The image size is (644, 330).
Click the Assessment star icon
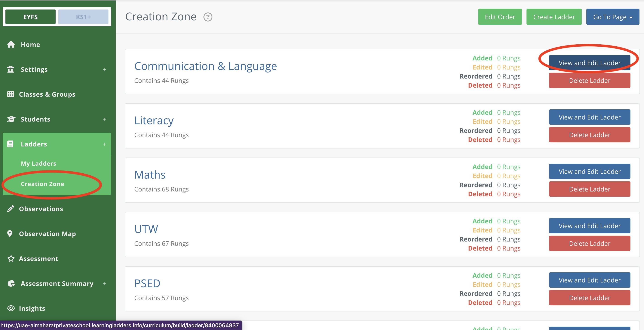(x=11, y=259)
